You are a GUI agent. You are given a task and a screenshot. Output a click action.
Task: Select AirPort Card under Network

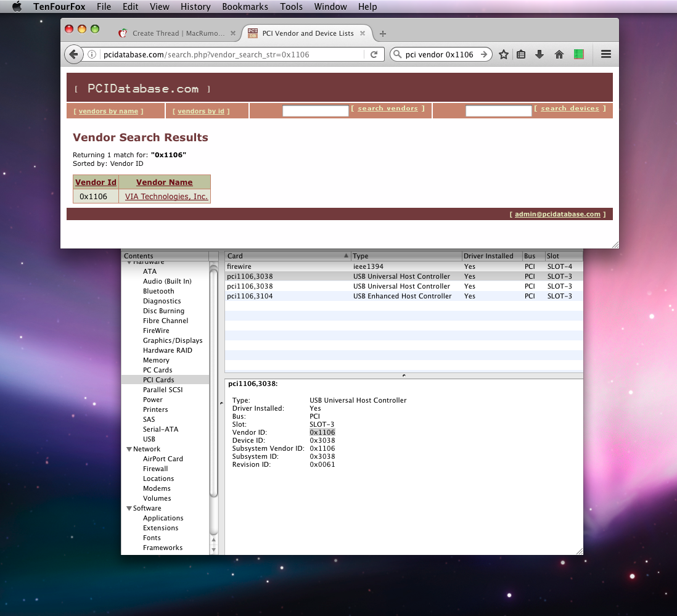pos(163,459)
